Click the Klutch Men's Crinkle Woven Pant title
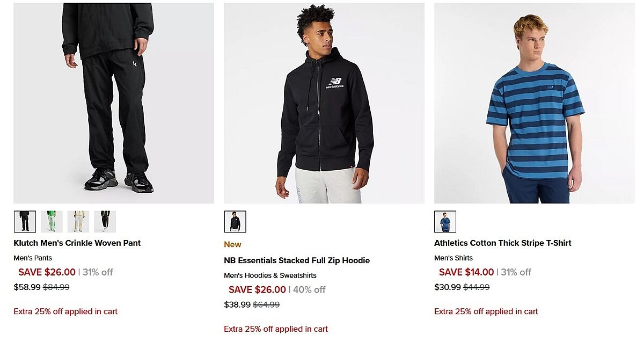Image resolution: width=644 pixels, height=356 pixels. (x=77, y=243)
